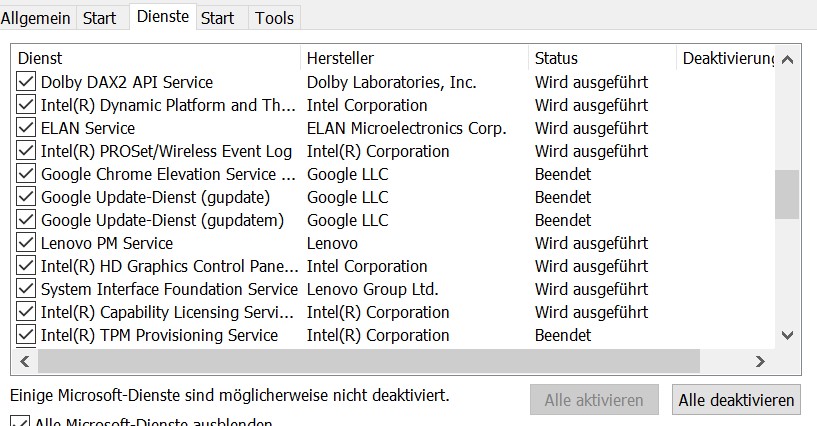This screenshot has width=817, height=426.
Task: Disable the Lenovo PM Service checkbox
Action: click(x=26, y=243)
